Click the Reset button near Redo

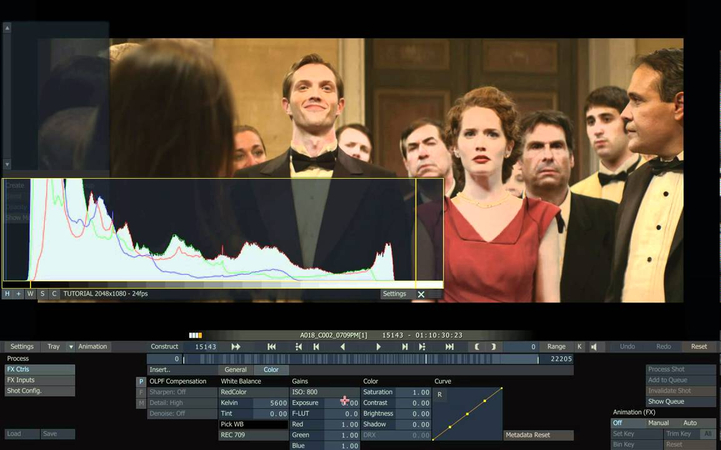[699, 347]
